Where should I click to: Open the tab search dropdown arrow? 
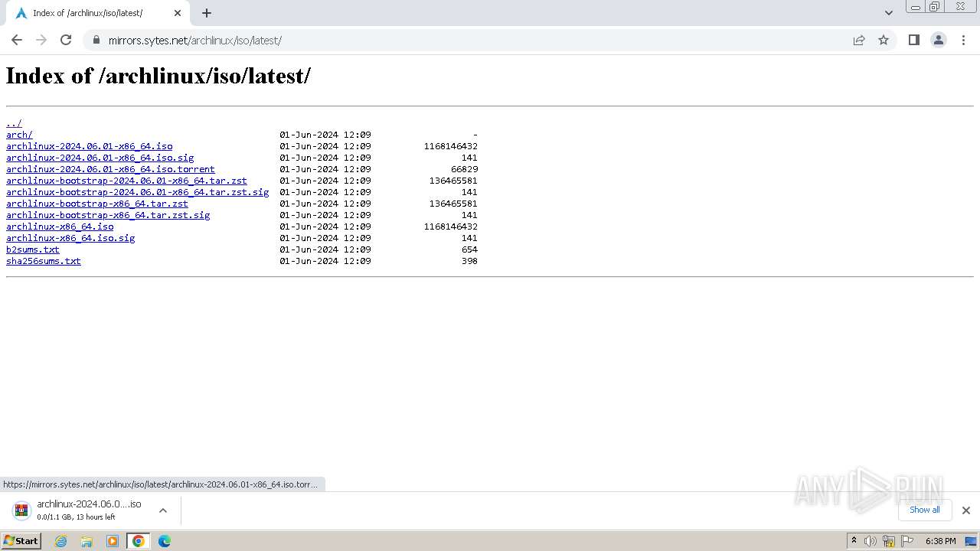coord(889,13)
